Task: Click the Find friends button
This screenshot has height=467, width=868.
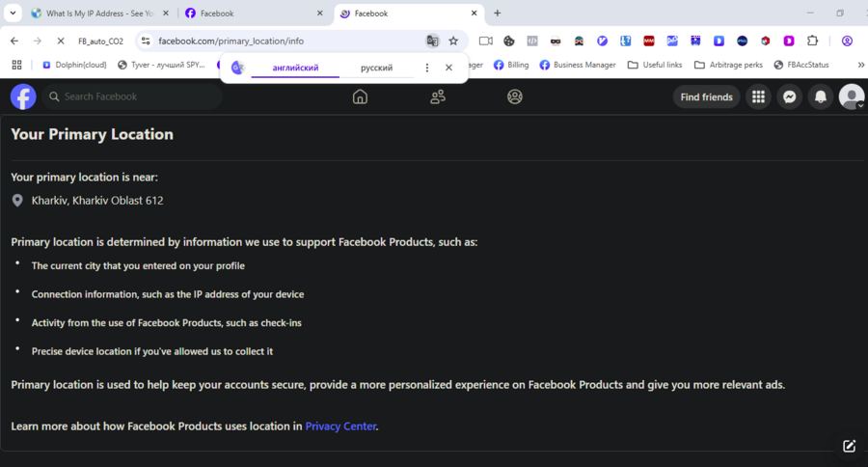Action: (x=706, y=96)
